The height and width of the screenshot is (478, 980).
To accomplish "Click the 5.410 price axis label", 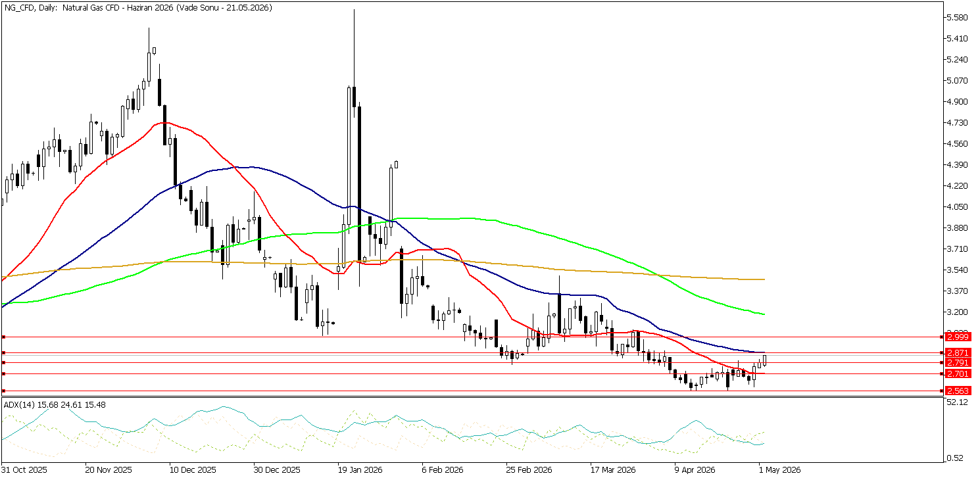I will pyautogui.click(x=958, y=38).
